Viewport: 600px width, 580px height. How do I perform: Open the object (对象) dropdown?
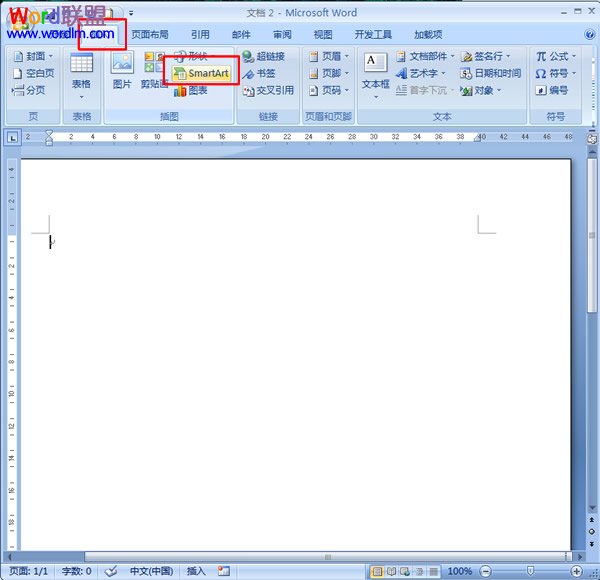(x=481, y=90)
